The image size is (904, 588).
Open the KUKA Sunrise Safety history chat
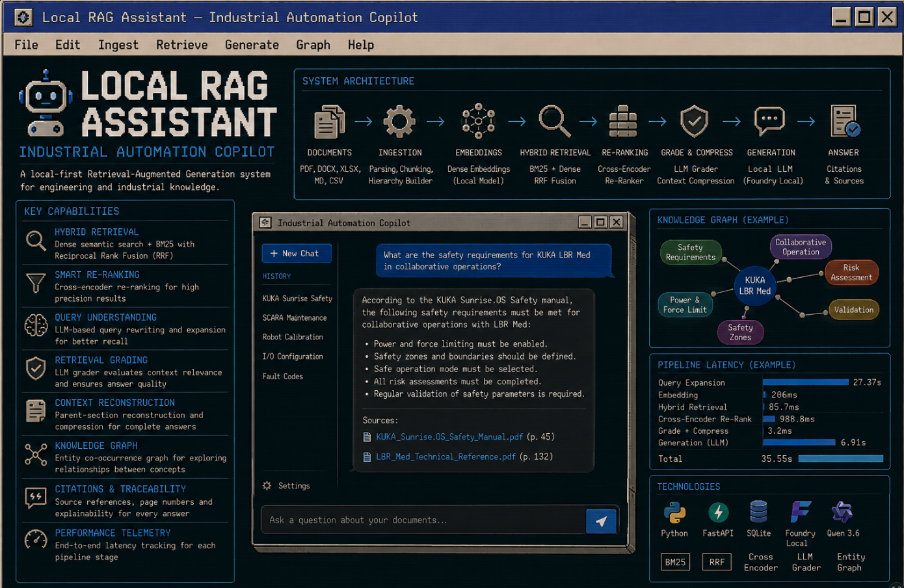pos(297,299)
